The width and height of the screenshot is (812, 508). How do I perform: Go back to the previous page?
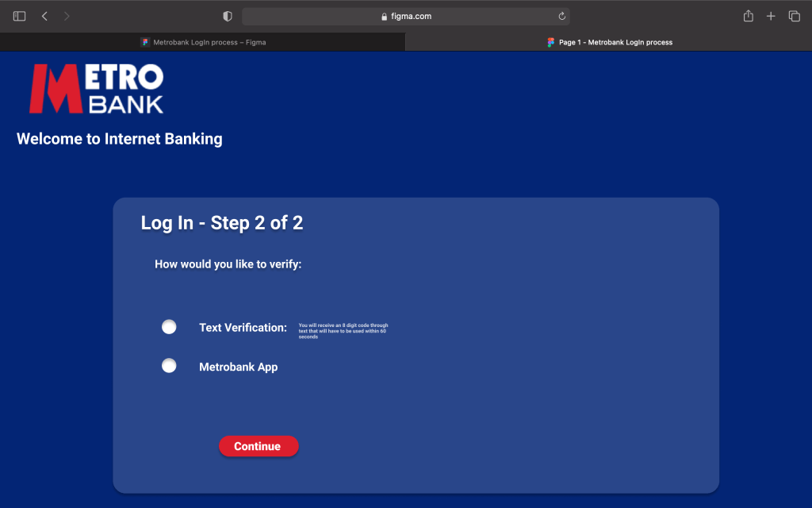(x=44, y=16)
